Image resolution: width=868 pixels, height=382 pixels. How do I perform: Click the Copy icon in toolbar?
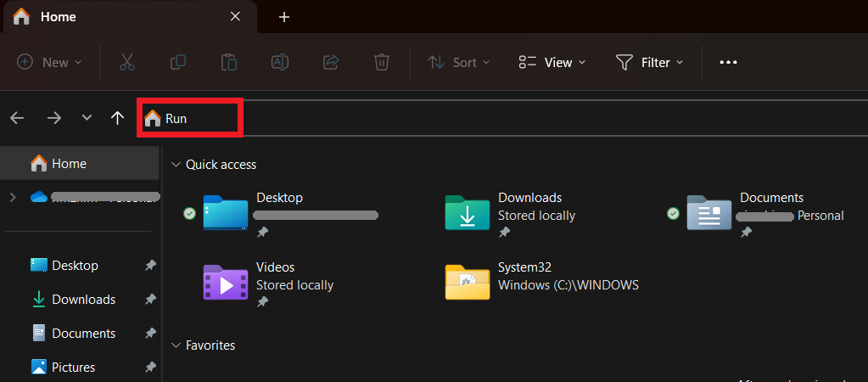point(177,62)
